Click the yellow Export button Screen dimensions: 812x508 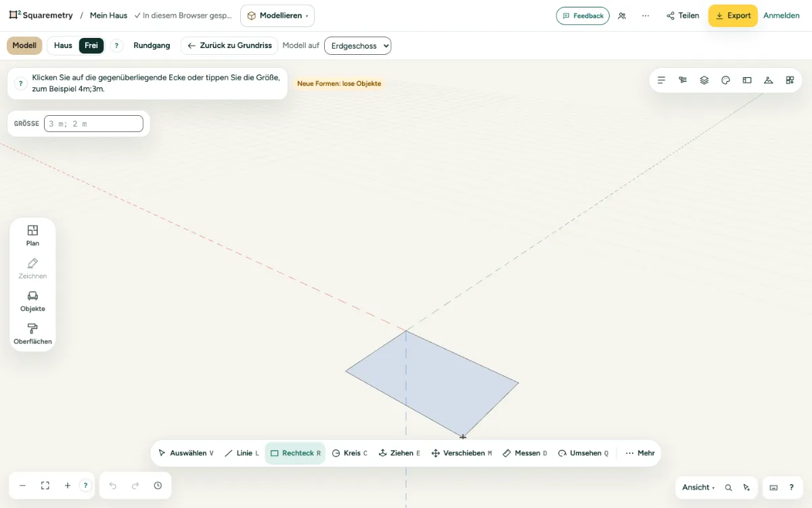coord(733,16)
